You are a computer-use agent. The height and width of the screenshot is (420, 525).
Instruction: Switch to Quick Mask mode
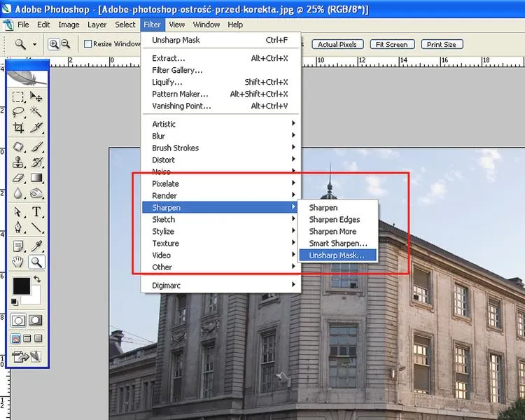click(36, 320)
